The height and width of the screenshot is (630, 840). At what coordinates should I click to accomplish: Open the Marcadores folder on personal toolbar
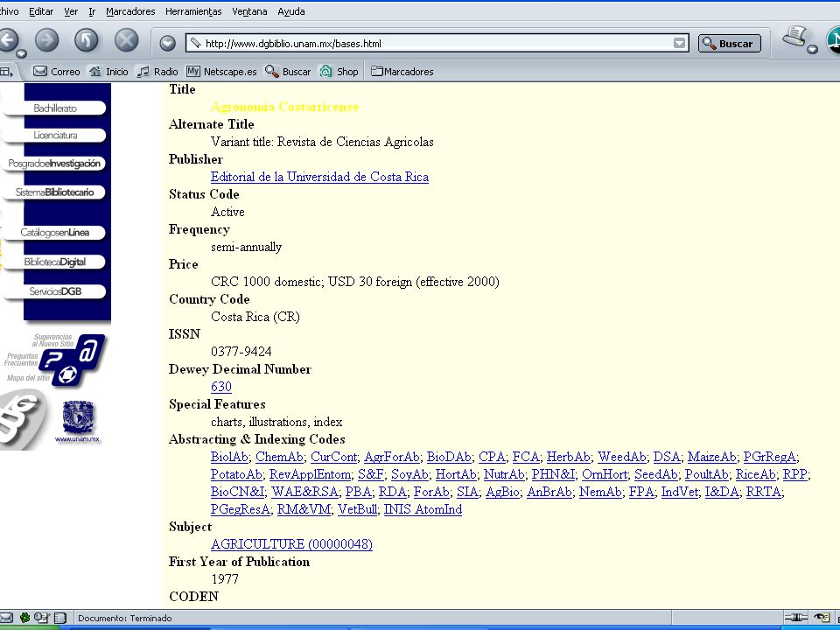point(402,71)
